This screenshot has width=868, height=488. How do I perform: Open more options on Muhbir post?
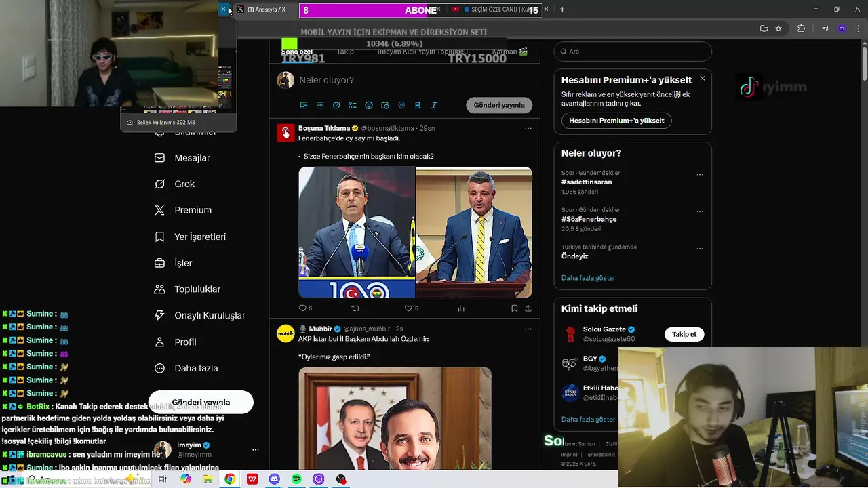(528, 329)
